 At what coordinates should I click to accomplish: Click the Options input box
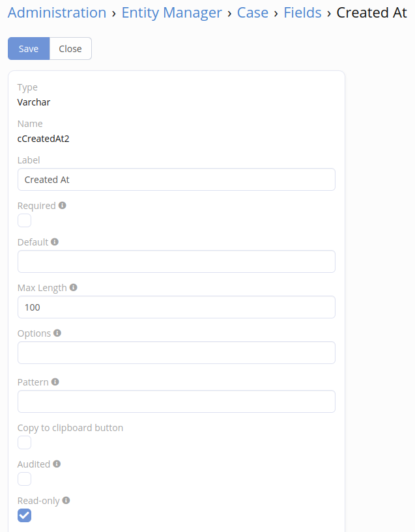[x=176, y=353]
